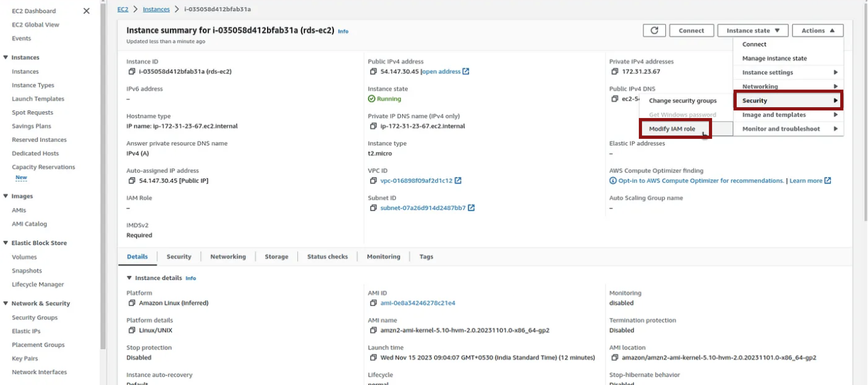Click the Connect button in header
The image size is (868, 385).
click(691, 31)
